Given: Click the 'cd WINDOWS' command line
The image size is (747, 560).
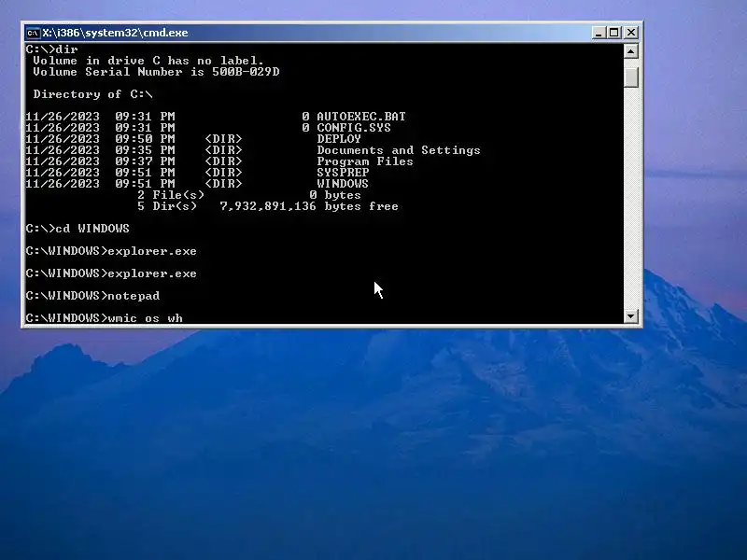Looking at the screenshot, I should (78, 229).
